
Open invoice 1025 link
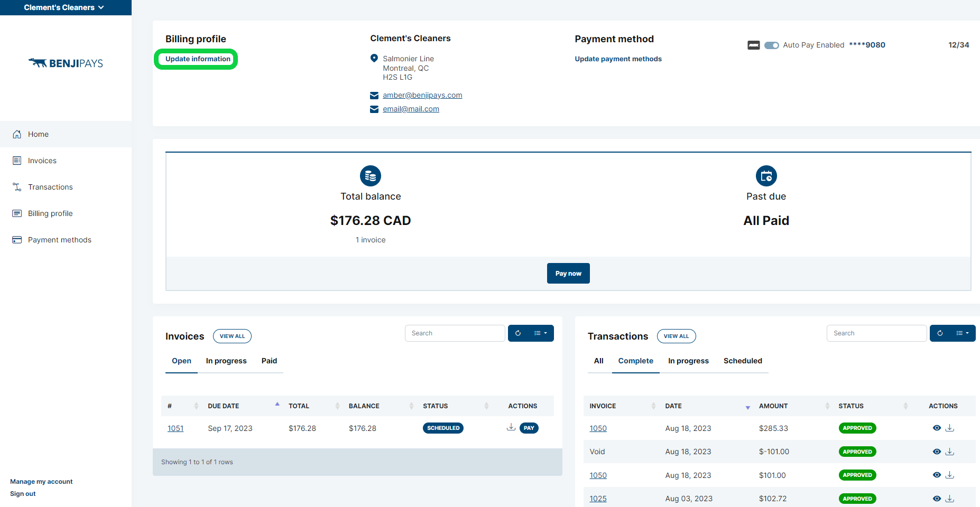point(598,499)
